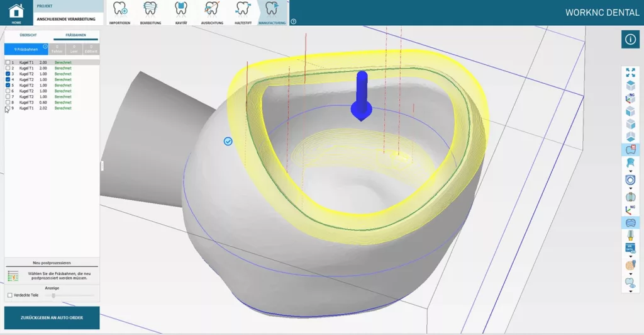Check the checkbox for toolpath 2
644x335 pixels.
8,68
